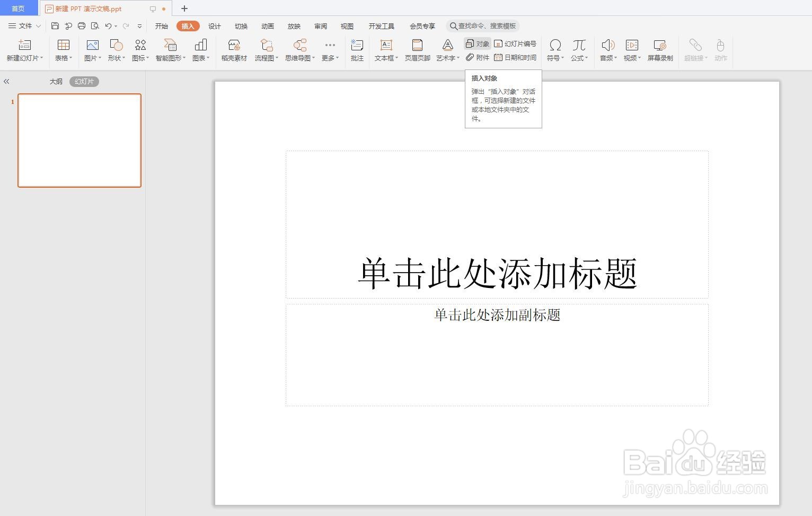This screenshot has width=812, height=516.
Task: Click the Text Box (文本框) icon
Action: (x=386, y=45)
